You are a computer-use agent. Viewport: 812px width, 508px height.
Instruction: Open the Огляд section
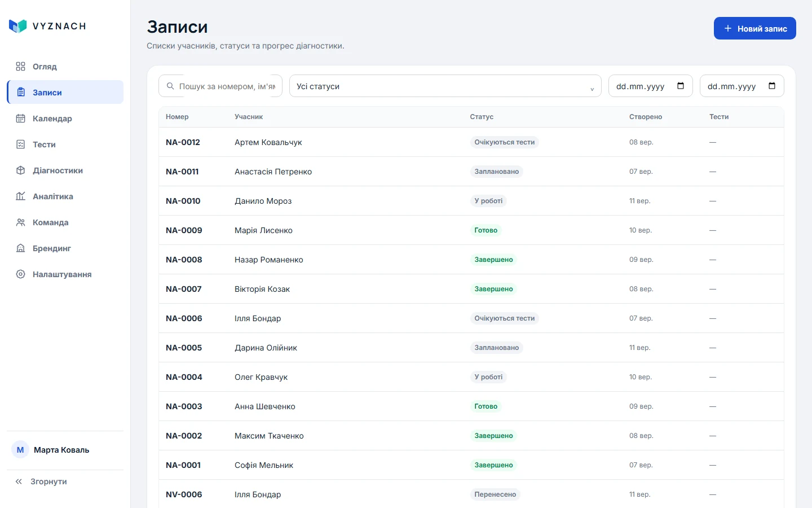(x=65, y=67)
